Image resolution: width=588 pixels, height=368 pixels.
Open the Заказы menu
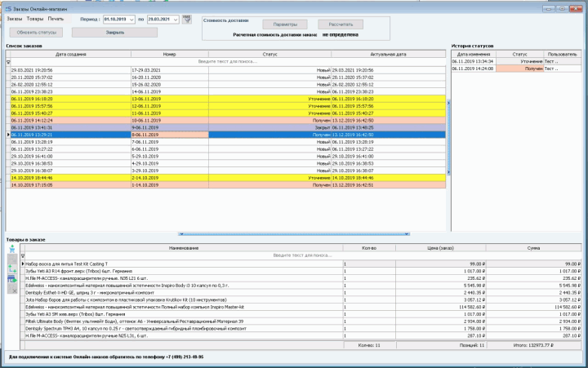15,17
